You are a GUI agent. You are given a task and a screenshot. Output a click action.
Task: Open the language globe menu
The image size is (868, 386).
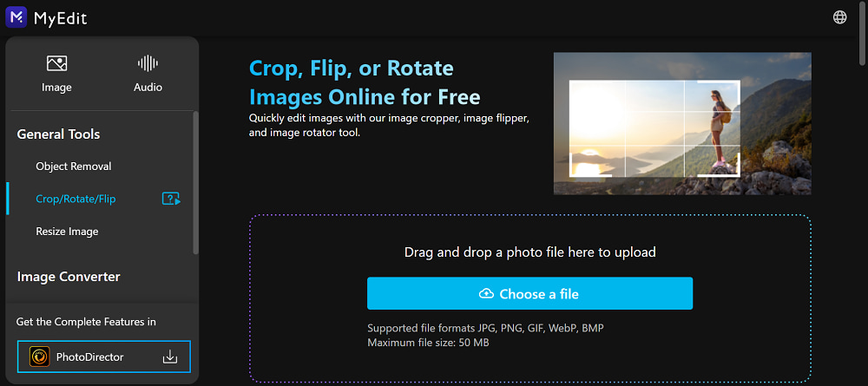tap(839, 17)
